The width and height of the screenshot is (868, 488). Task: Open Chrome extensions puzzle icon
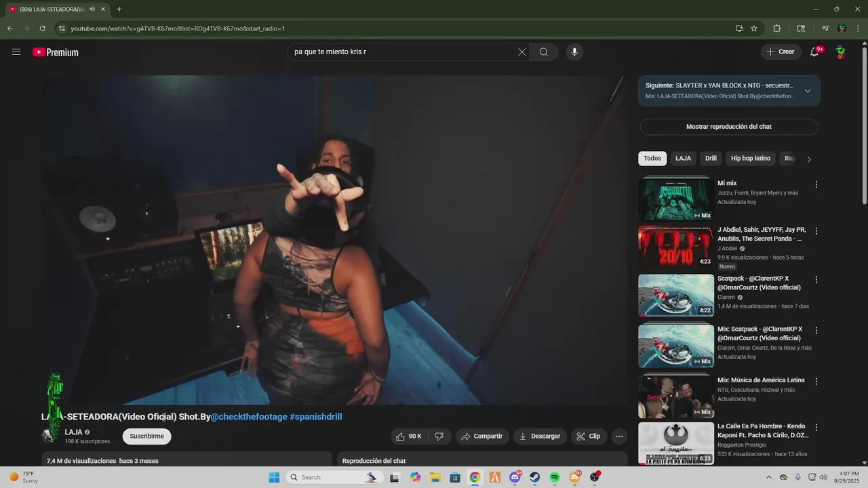pos(777,28)
